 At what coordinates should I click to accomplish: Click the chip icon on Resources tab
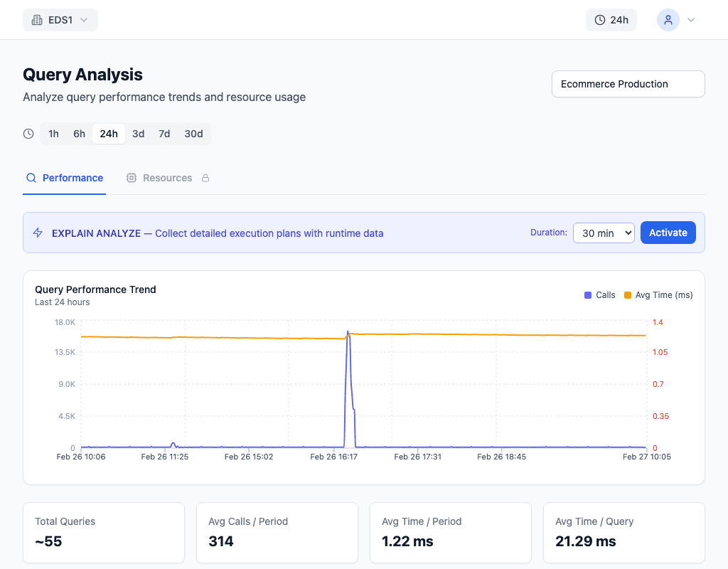point(132,178)
